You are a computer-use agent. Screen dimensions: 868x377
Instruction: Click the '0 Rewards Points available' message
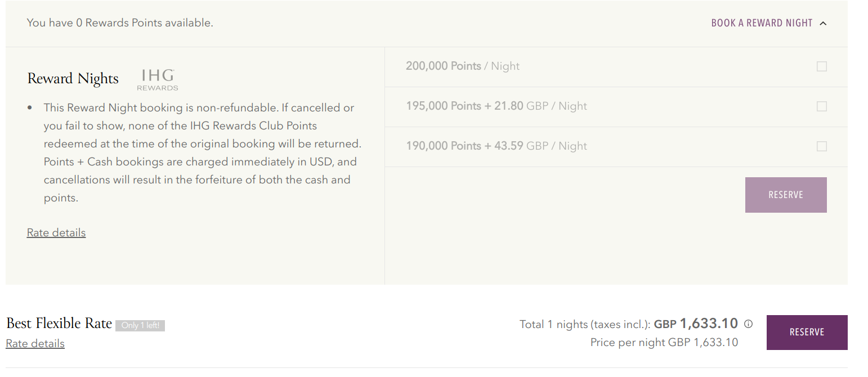pyautogui.click(x=120, y=23)
